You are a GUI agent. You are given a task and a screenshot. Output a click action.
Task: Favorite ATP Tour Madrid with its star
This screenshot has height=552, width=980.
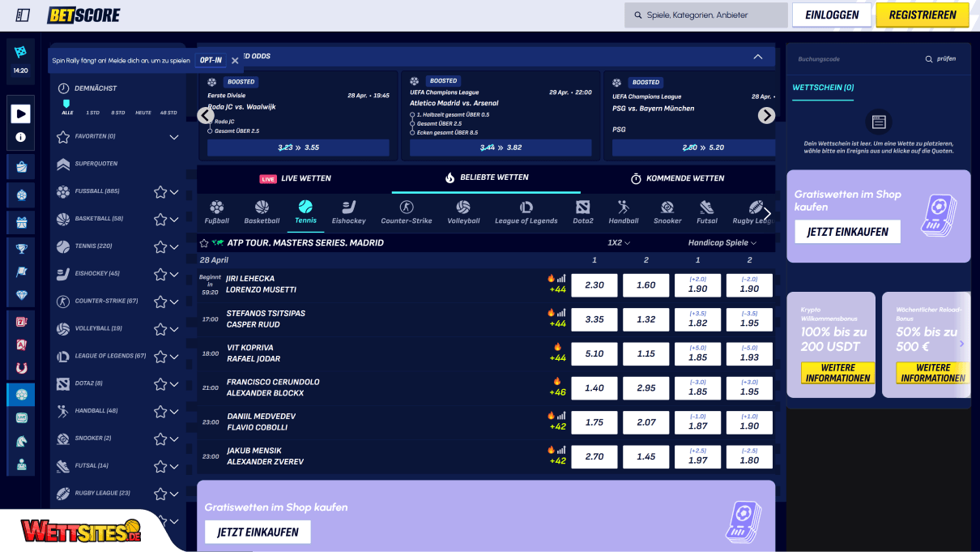click(x=204, y=242)
